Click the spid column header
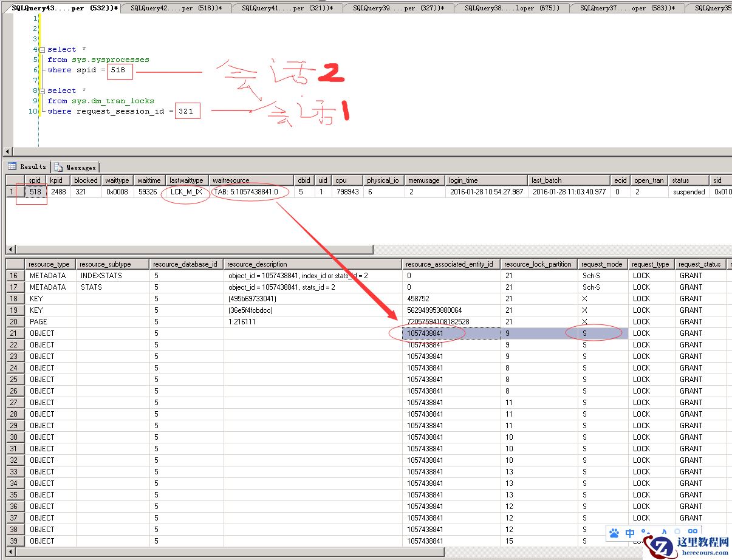 35,180
